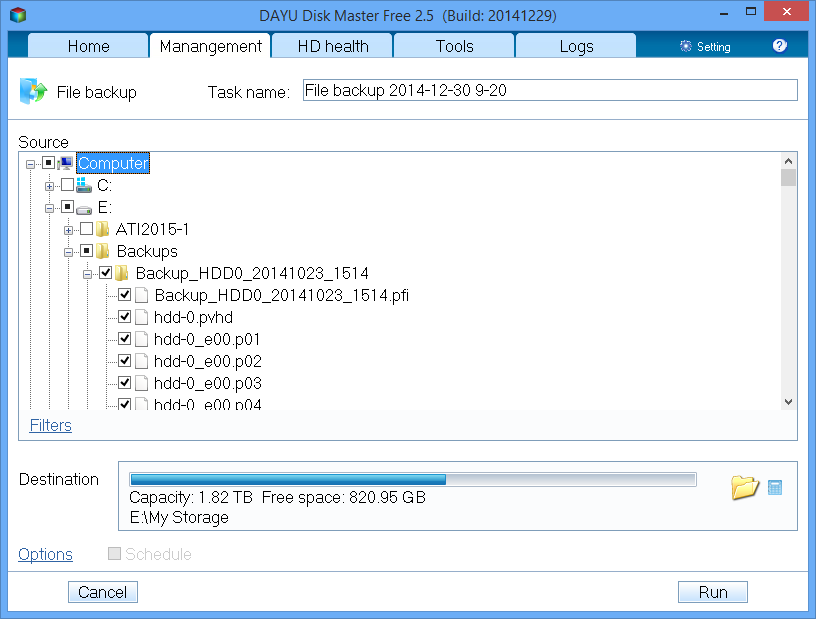The height and width of the screenshot is (619, 816).
Task: Run the file backup
Action: point(712,592)
